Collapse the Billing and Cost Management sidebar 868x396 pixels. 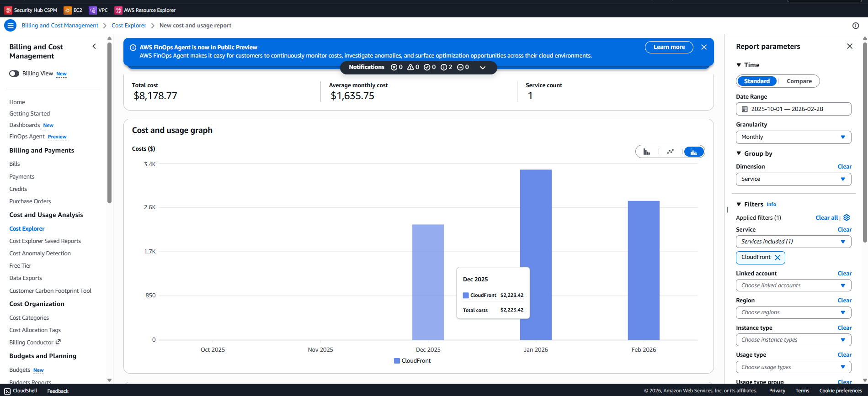(x=94, y=46)
